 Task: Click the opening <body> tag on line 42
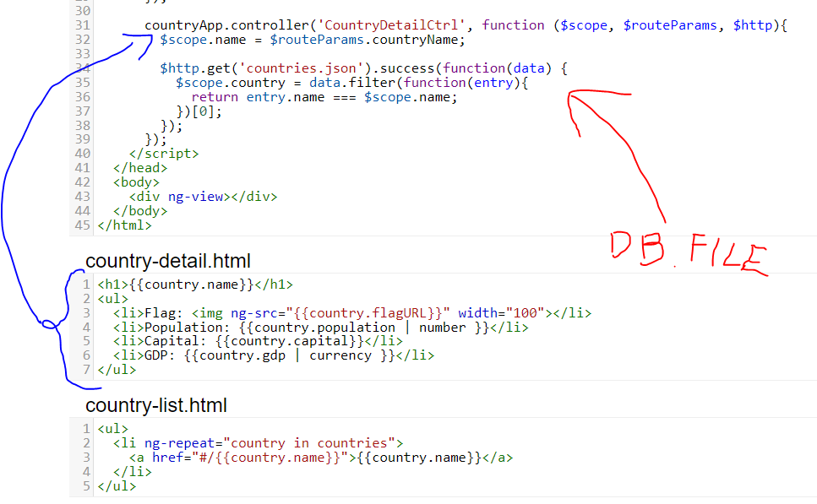click(136, 182)
